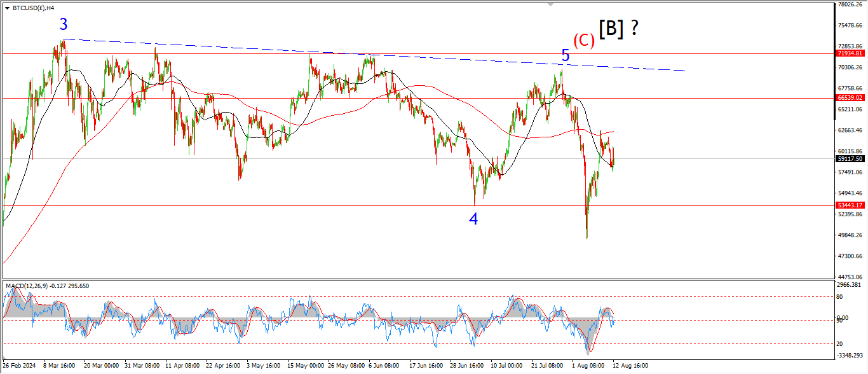Click the red 66539.02 price tag
This screenshot has width=868, height=374.
coord(850,98)
